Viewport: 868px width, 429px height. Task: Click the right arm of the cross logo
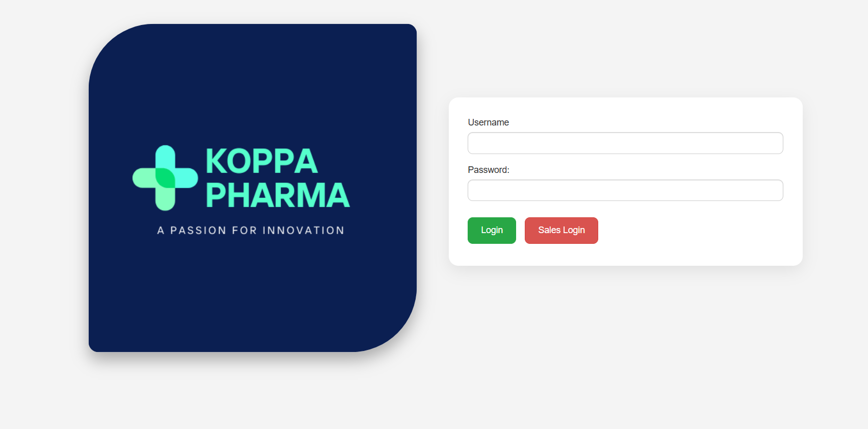pos(187,178)
